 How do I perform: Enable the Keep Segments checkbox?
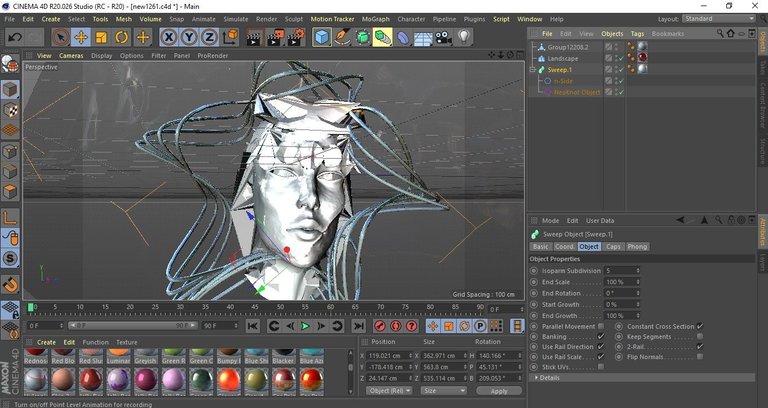(700, 336)
